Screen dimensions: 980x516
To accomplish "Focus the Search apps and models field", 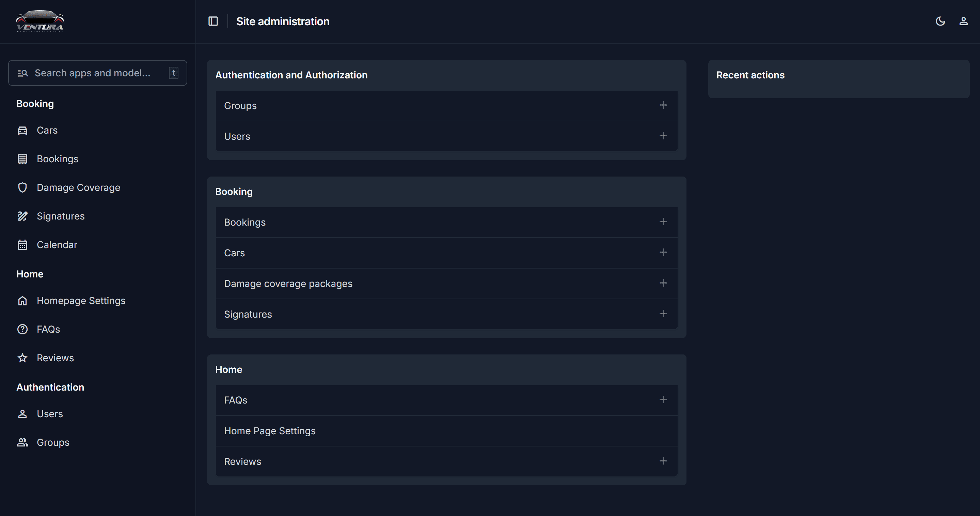I will [x=98, y=73].
